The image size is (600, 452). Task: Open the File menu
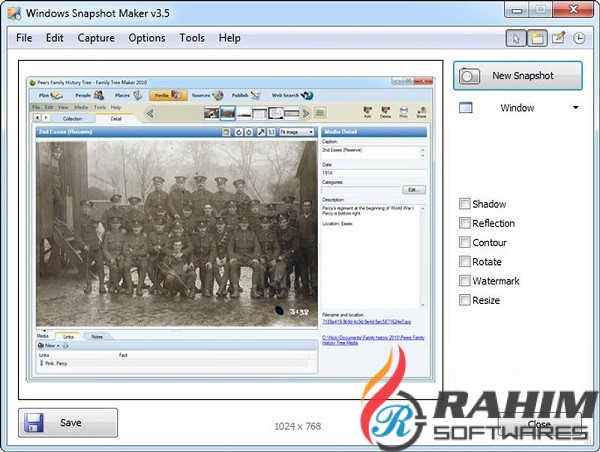click(24, 38)
